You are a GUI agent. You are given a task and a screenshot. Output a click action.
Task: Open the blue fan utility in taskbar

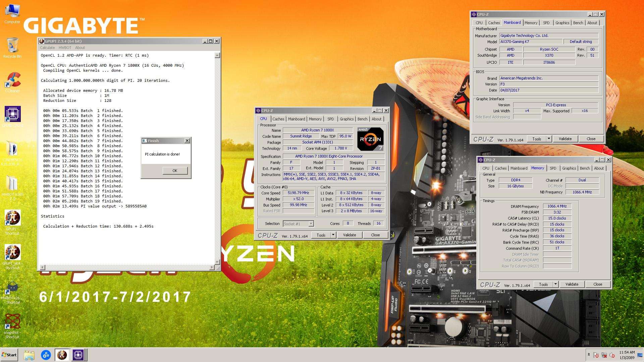46,355
